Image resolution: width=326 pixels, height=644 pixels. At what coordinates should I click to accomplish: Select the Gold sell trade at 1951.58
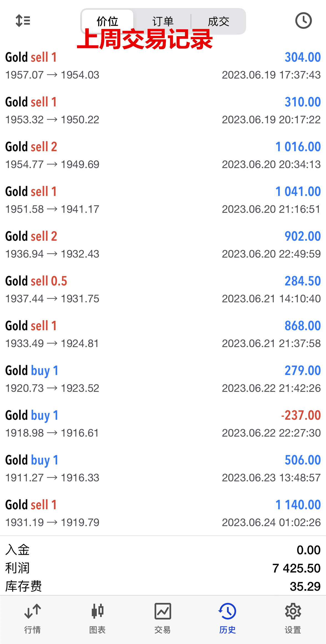[x=163, y=200]
